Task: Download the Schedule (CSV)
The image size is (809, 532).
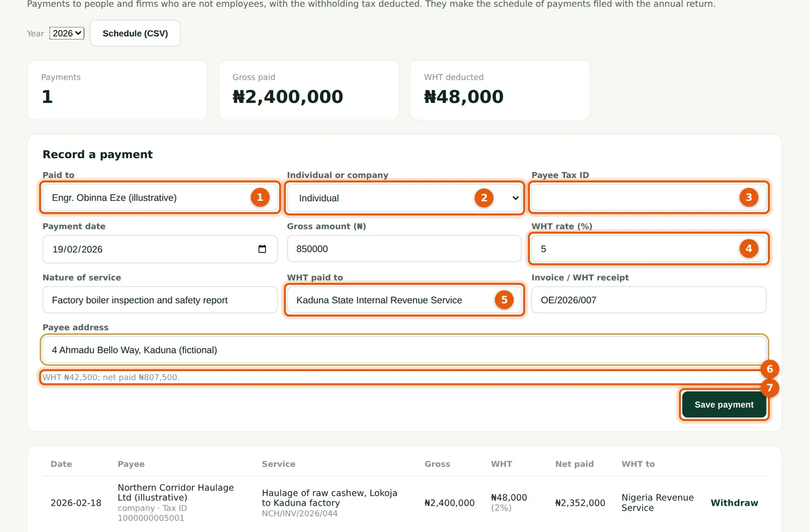Action: (x=135, y=33)
